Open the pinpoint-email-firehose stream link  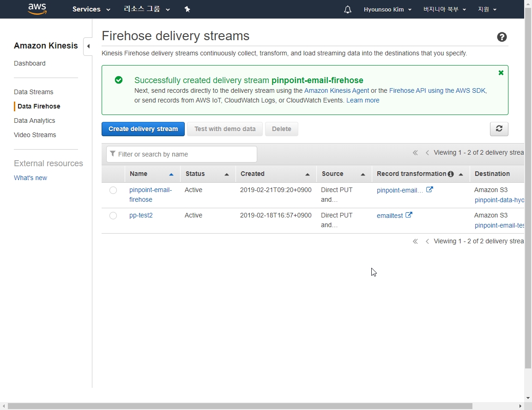[x=150, y=195]
